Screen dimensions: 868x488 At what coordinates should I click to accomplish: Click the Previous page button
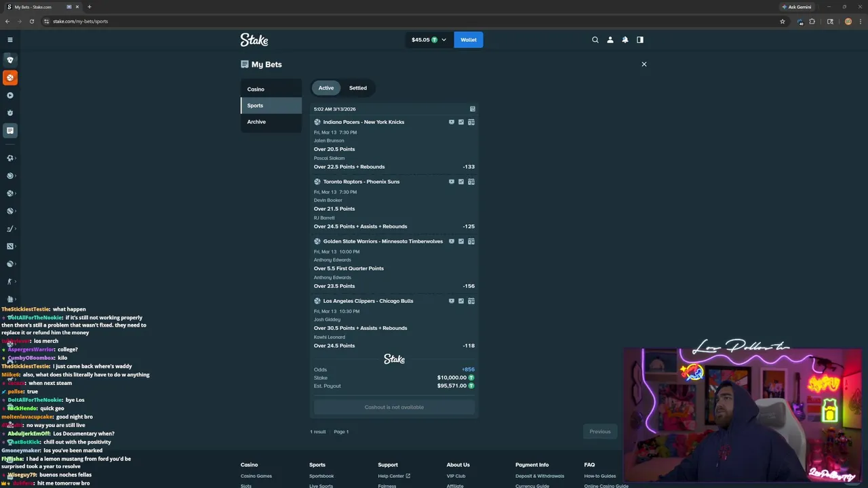600,432
